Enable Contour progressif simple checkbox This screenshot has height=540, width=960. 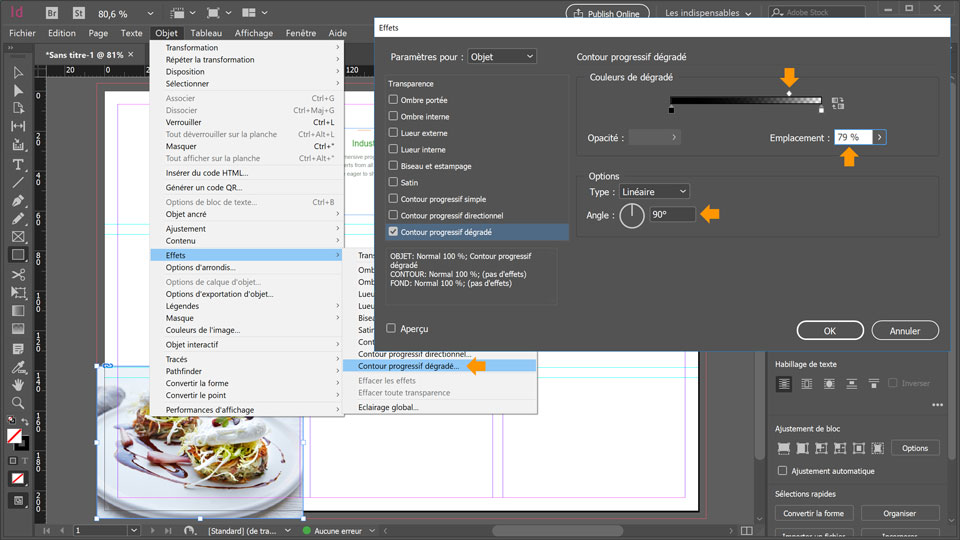(x=393, y=198)
